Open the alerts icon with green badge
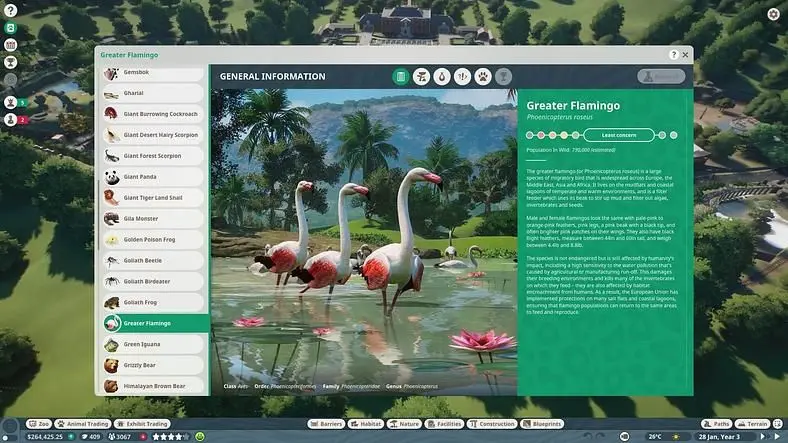This screenshot has width=788, height=443. pyautogui.click(x=11, y=102)
